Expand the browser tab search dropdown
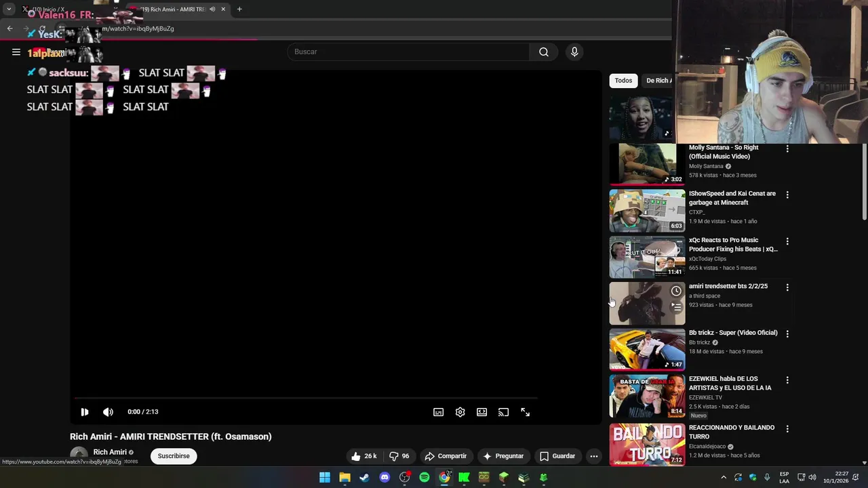868x488 pixels. coord(9,9)
